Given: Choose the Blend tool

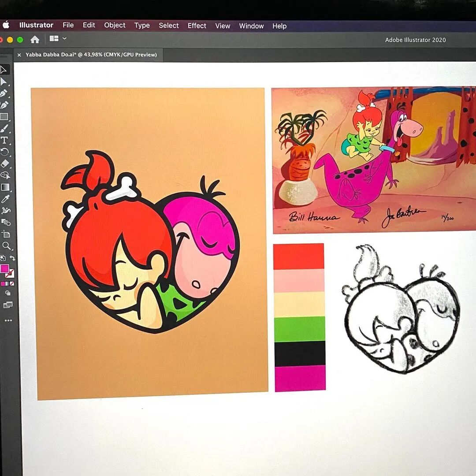Looking at the screenshot, I should (6, 222).
